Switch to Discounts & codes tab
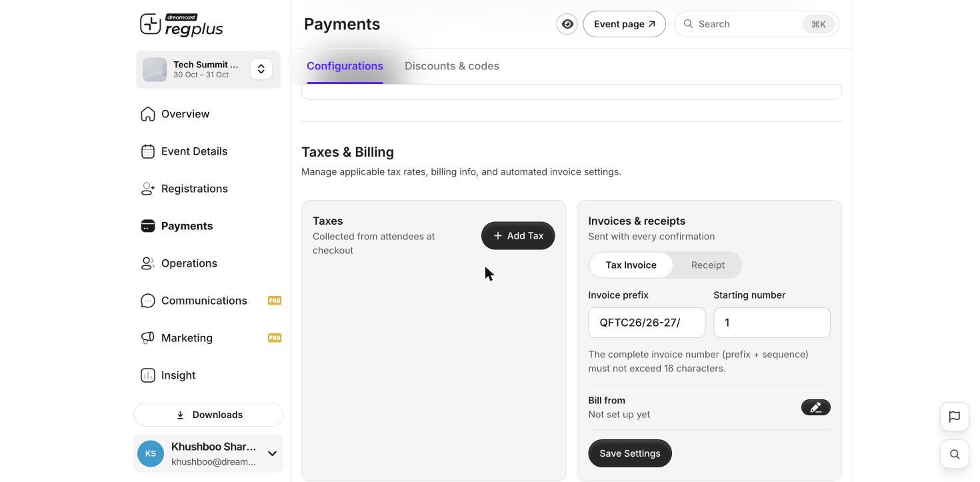980x482 pixels. coord(452,66)
